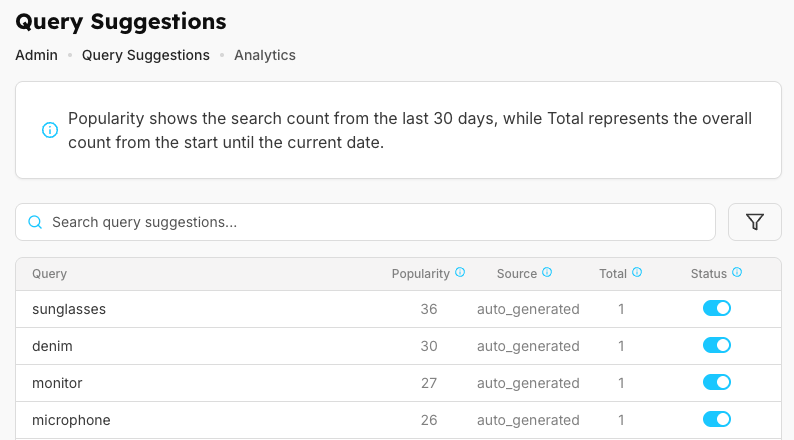Screen dimensions: 794x440
Task: Switch off the monitor status toggle
Action: [717, 383]
